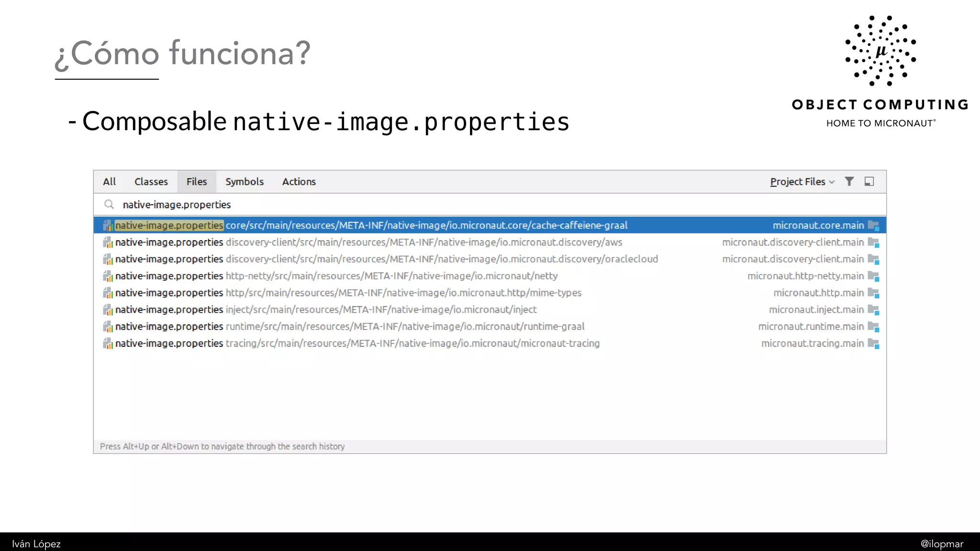Select the Files tab

[197, 182]
